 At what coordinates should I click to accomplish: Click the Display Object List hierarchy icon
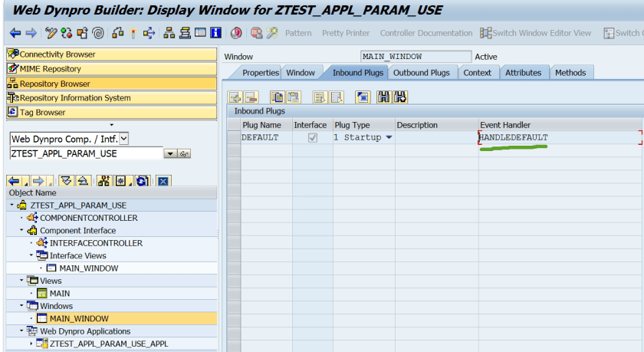169,33
